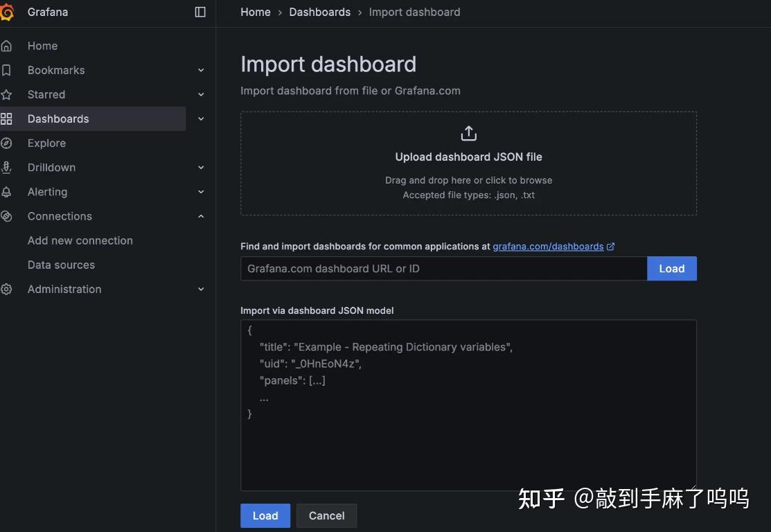Go to Dashboards via breadcrumb

(319, 12)
